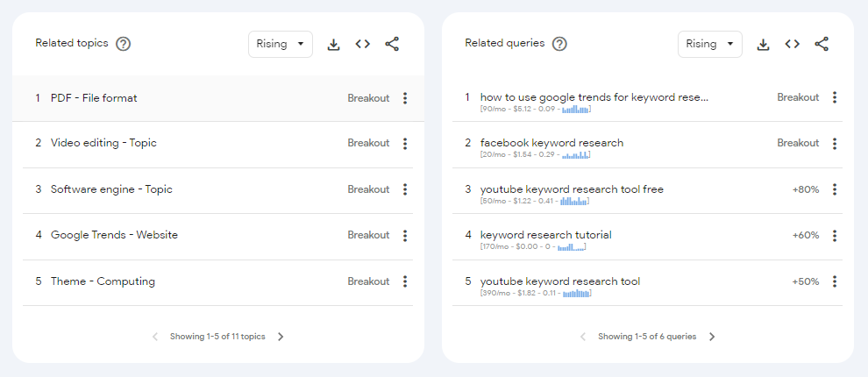Image resolution: width=868 pixels, height=377 pixels.
Task: Embed the Related topics widget
Action: coord(363,45)
